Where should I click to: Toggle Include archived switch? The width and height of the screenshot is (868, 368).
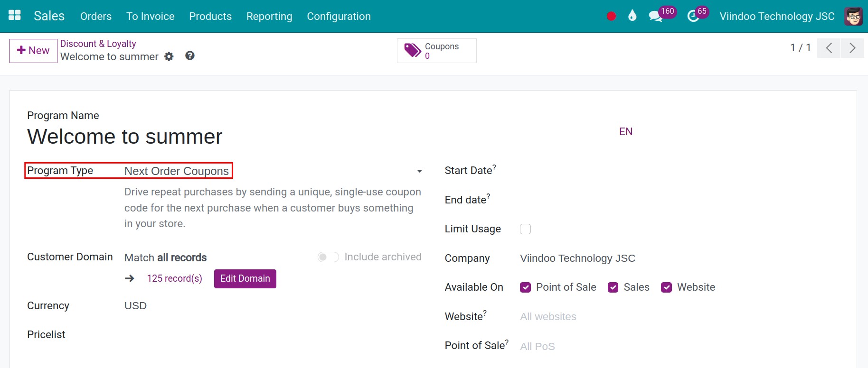[328, 257]
